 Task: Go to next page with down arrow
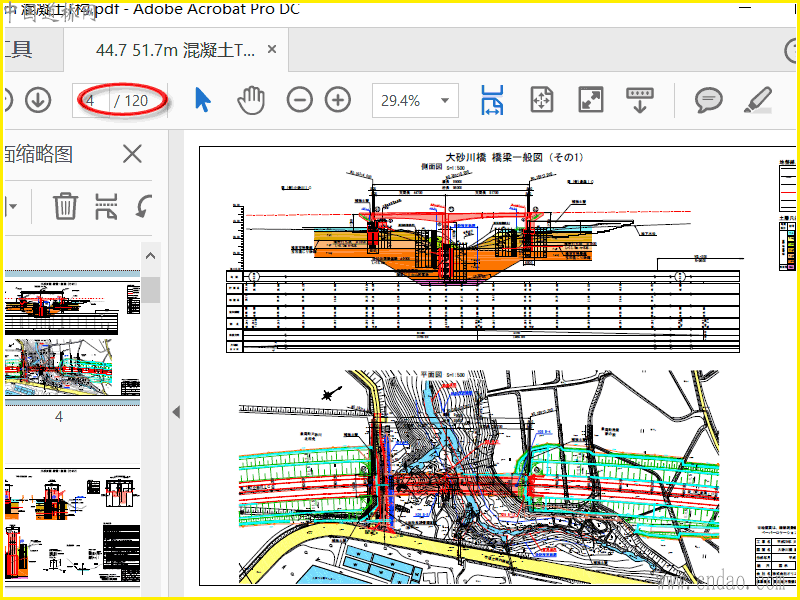[x=38, y=100]
